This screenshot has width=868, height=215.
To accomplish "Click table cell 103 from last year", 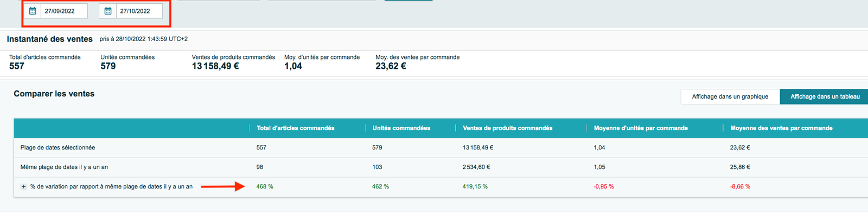I will click(377, 167).
